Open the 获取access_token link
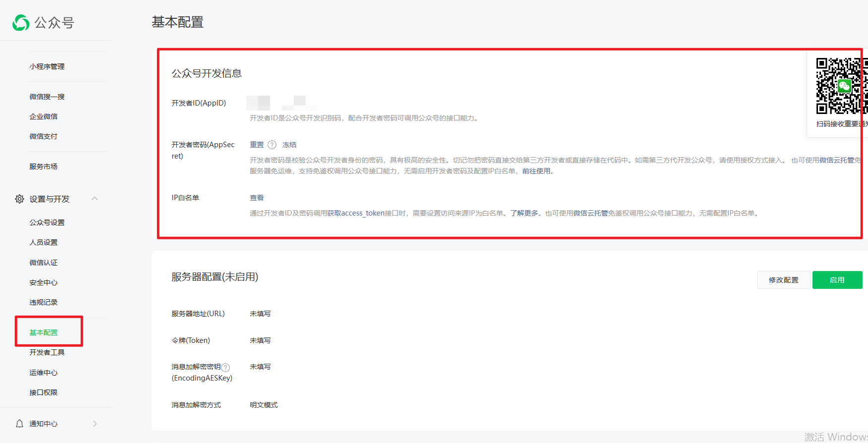The height and width of the screenshot is (443, 868). coord(356,213)
